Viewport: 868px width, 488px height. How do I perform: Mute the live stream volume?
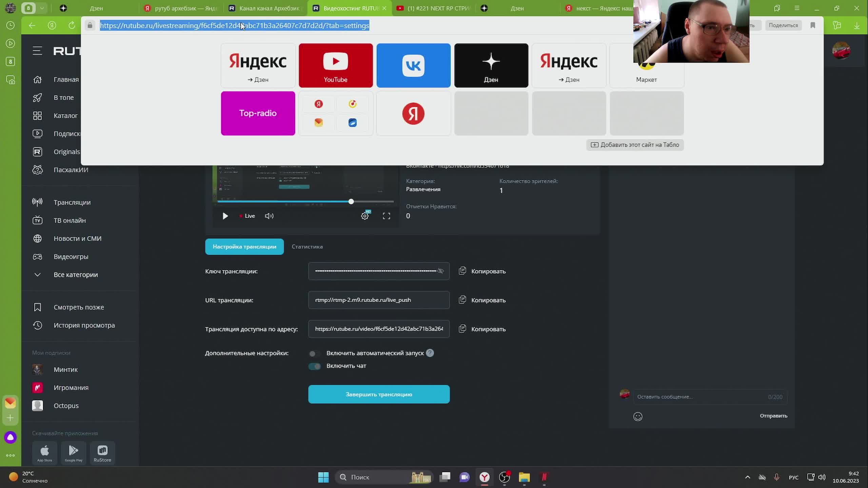coord(269,216)
